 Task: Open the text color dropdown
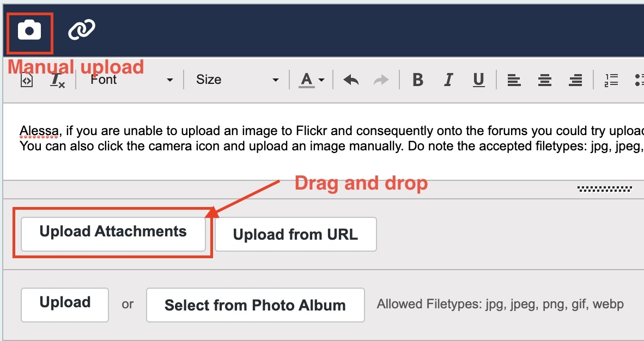tap(312, 80)
